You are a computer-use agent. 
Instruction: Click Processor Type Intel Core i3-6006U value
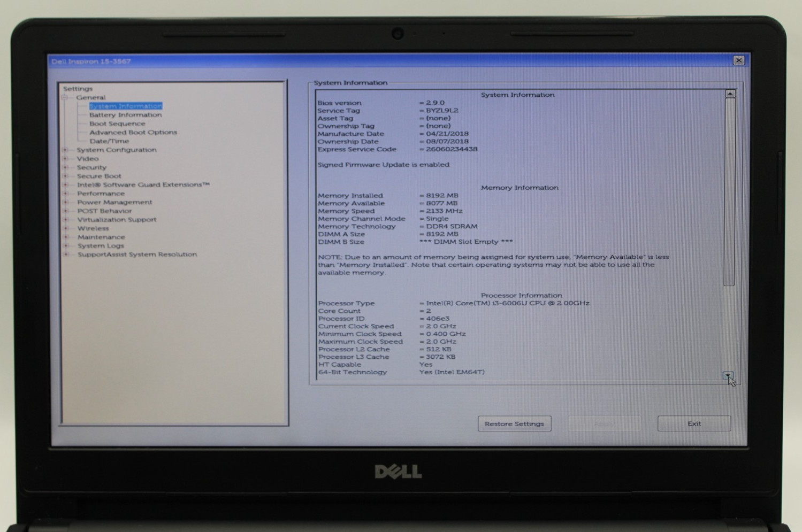(508, 303)
